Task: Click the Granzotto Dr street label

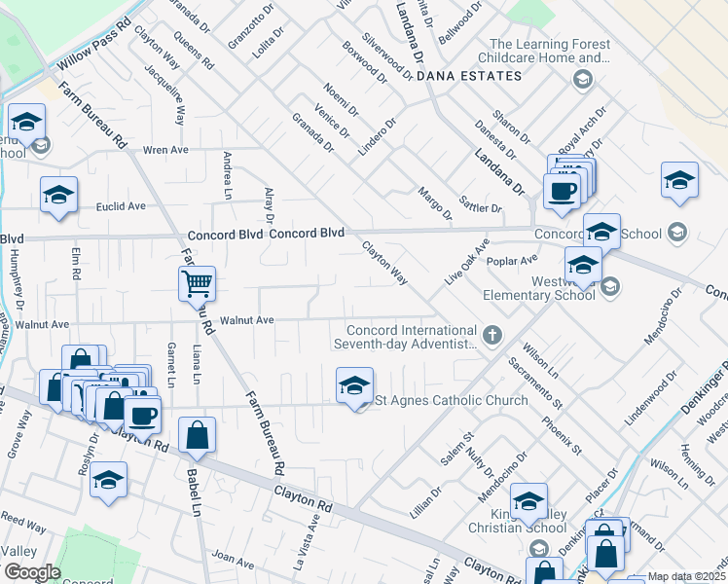Action: (x=251, y=26)
